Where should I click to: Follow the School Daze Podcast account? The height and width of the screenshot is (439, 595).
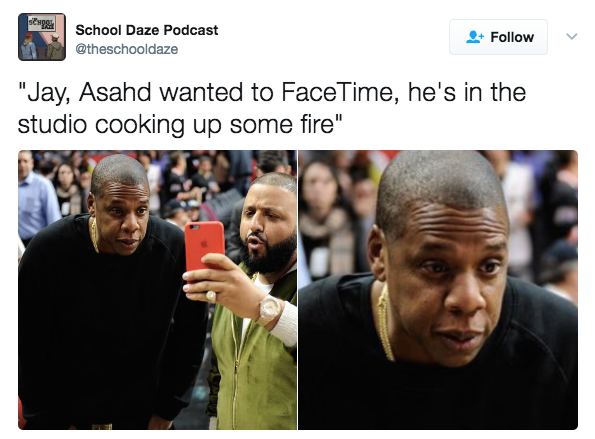click(x=498, y=37)
